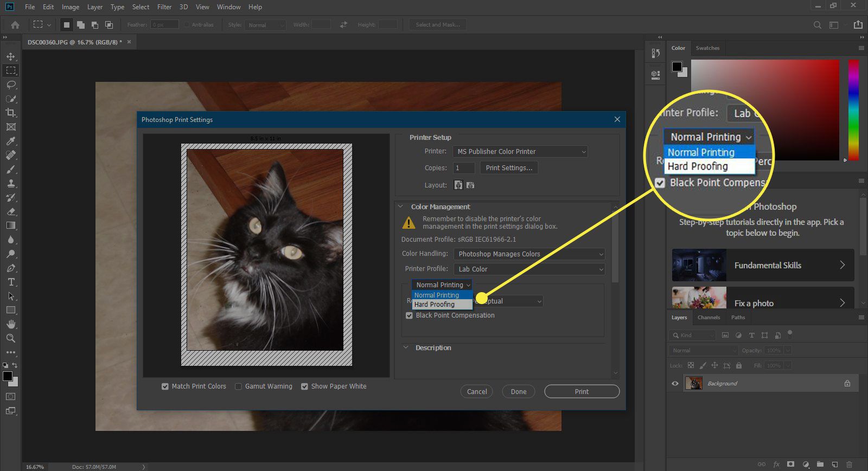
Task: Choose Hard Proofing from the dropdown list
Action: pos(442,305)
